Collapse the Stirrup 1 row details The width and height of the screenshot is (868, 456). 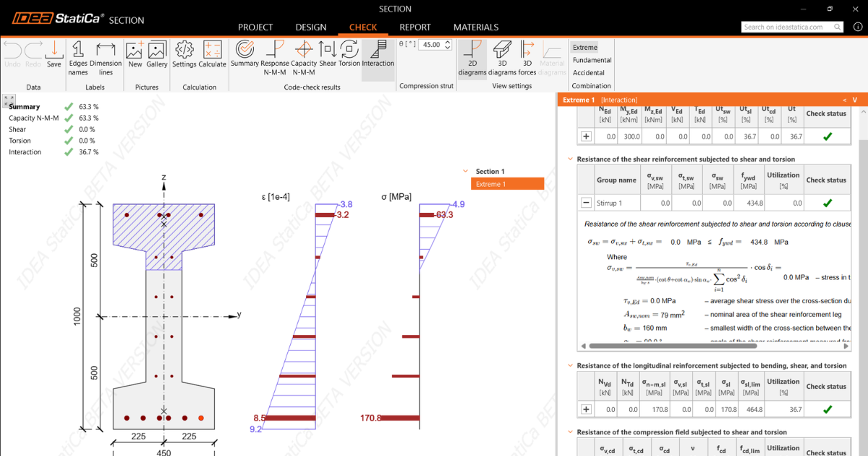[586, 203]
